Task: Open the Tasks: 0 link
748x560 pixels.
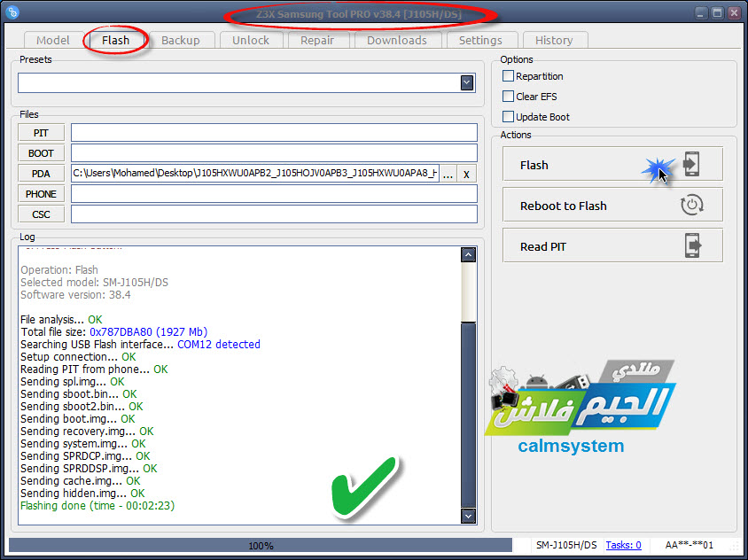Action: [624, 545]
